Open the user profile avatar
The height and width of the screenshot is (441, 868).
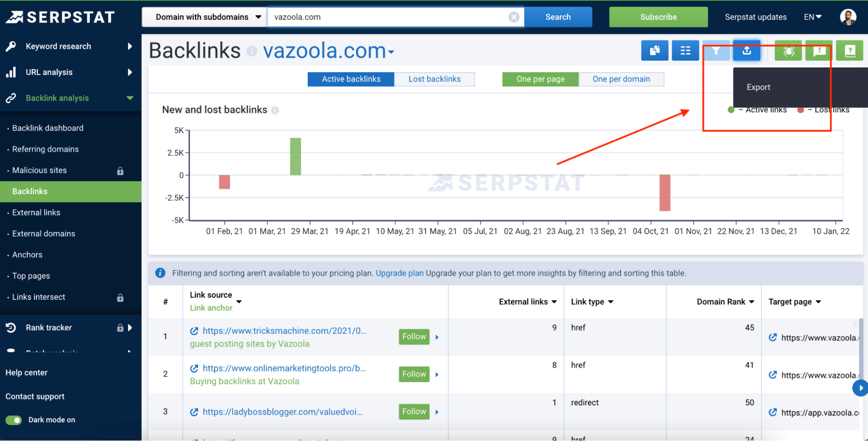coord(848,17)
